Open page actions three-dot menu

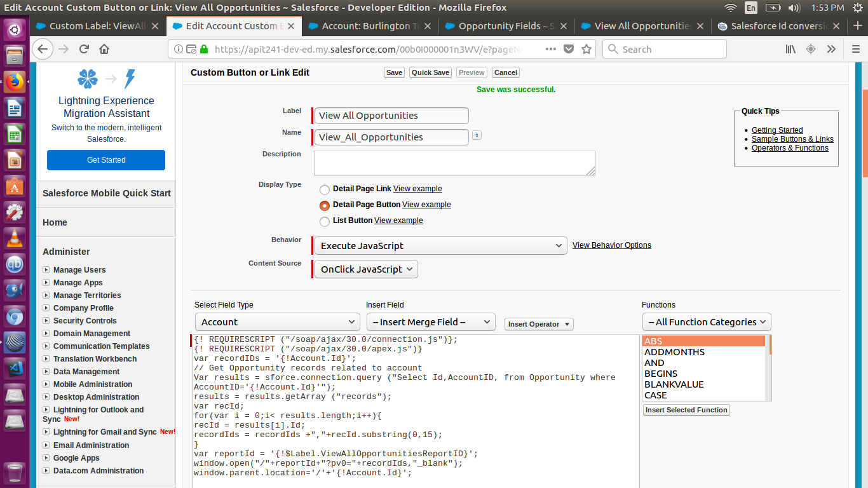[550, 49]
